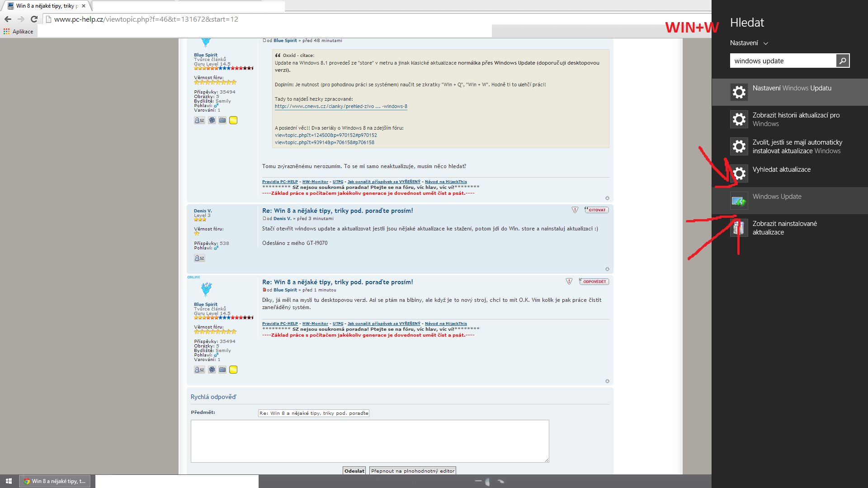Click the ODPOVĚDĚT button on the last post
The image size is (868, 488).
(x=594, y=282)
